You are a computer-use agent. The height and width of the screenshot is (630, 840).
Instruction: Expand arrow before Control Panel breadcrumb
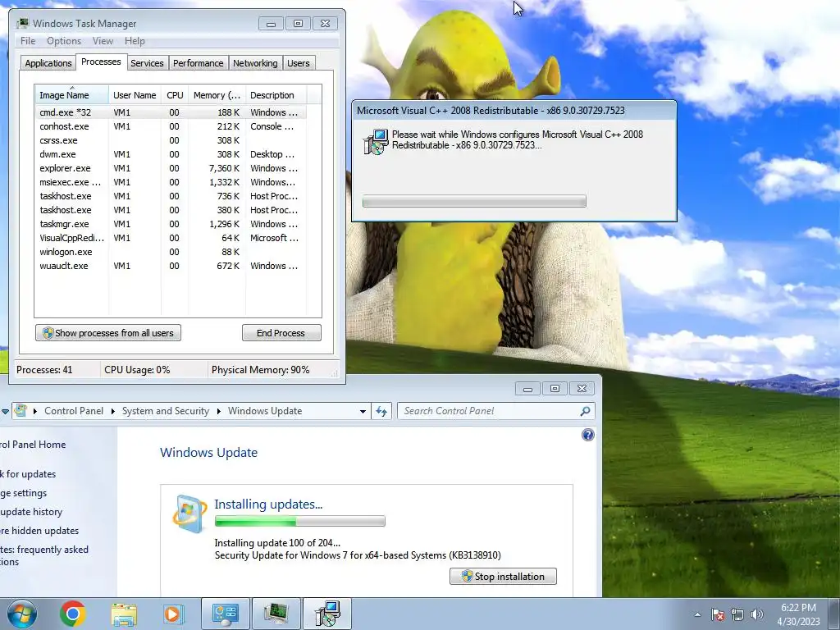point(35,412)
